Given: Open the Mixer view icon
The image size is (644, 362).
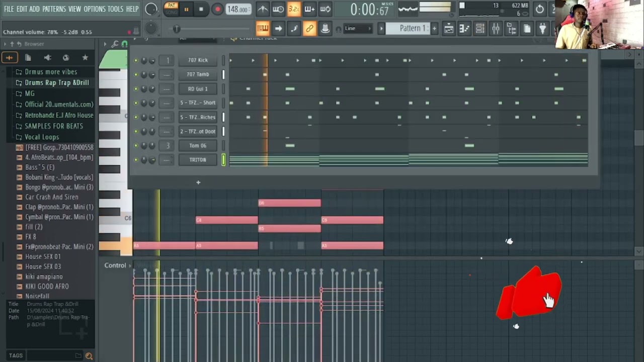Looking at the screenshot, I should [x=496, y=29].
